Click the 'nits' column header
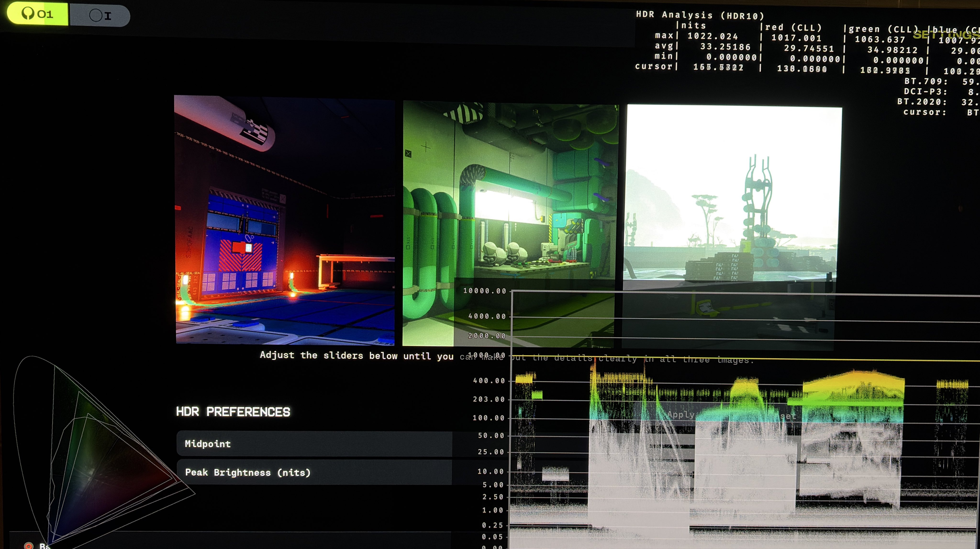The image size is (980, 549). pos(693,26)
